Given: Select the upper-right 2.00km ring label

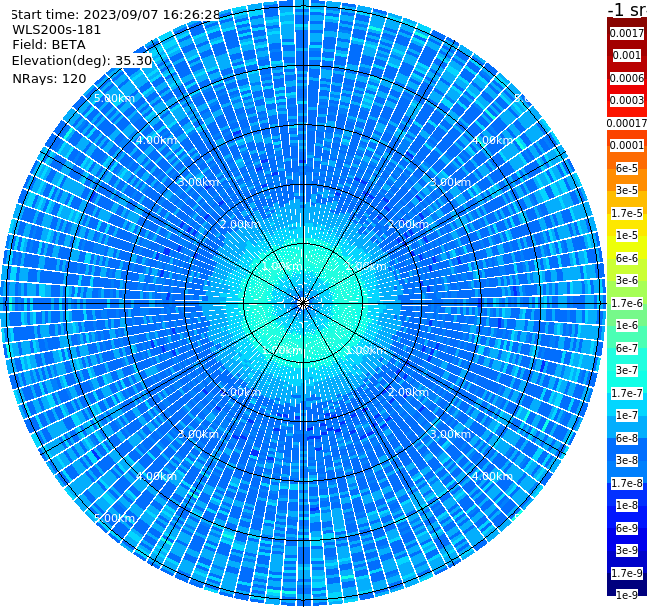Looking at the screenshot, I should tap(408, 224).
